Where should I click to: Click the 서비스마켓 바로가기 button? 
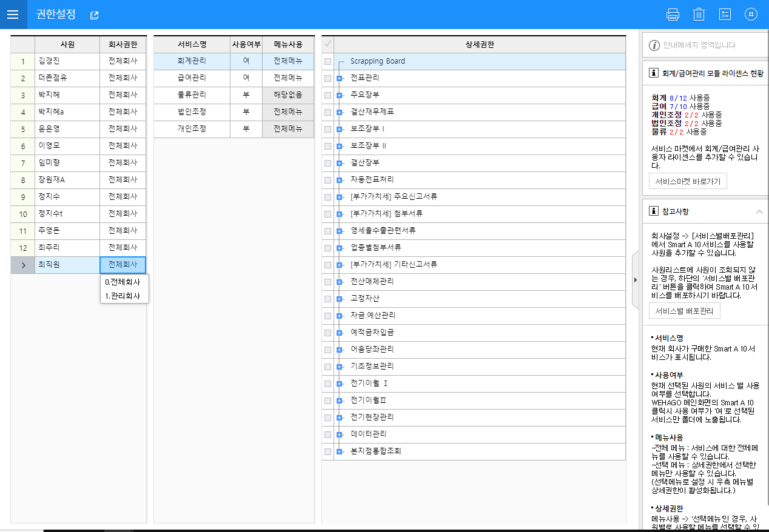(x=687, y=182)
